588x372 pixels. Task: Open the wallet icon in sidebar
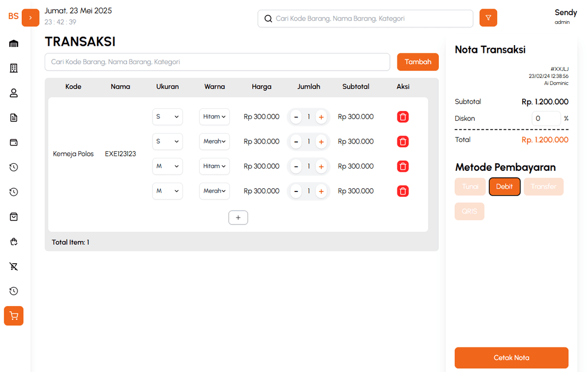(x=14, y=142)
